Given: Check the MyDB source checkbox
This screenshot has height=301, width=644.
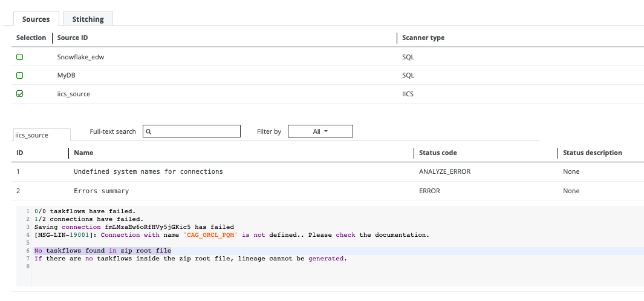Looking at the screenshot, I should point(19,76).
